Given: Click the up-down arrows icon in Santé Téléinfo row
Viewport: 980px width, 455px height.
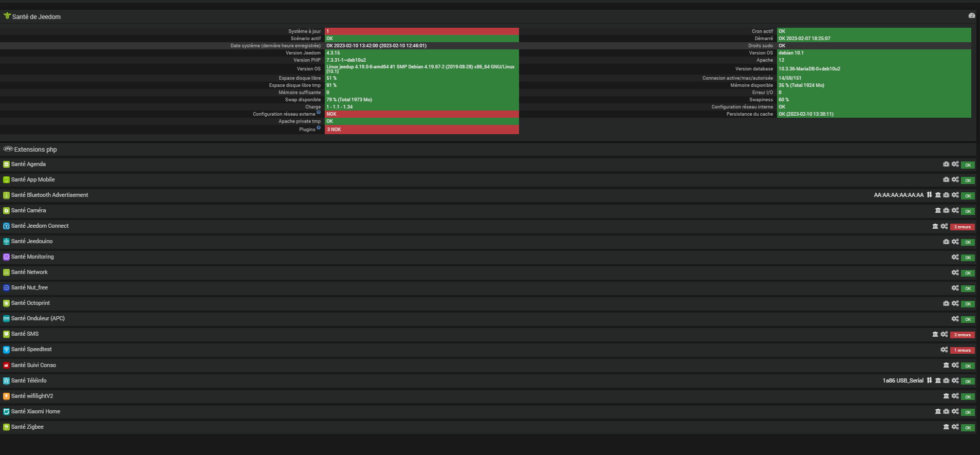Looking at the screenshot, I should [929, 380].
